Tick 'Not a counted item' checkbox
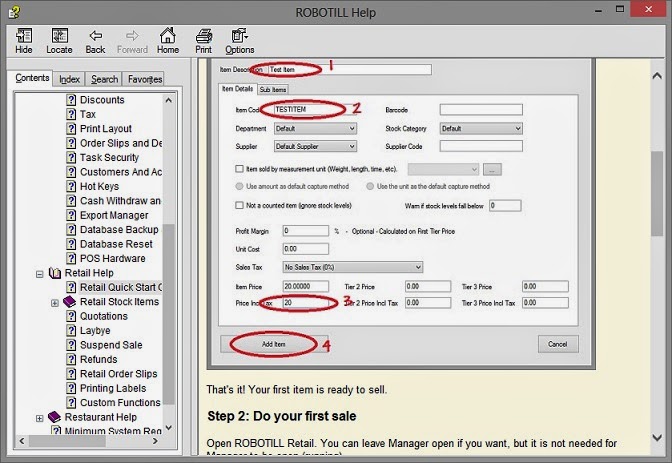Image resolution: width=672 pixels, height=463 pixels. pyautogui.click(x=240, y=205)
